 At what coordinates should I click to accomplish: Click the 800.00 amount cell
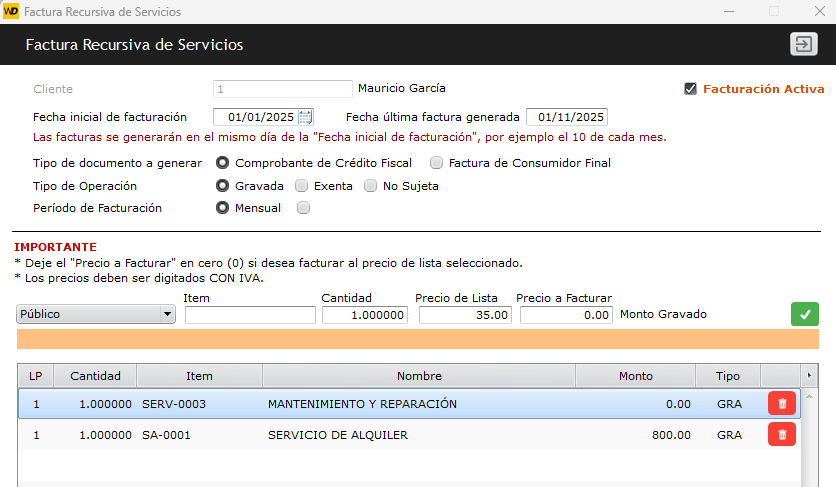[671, 435]
